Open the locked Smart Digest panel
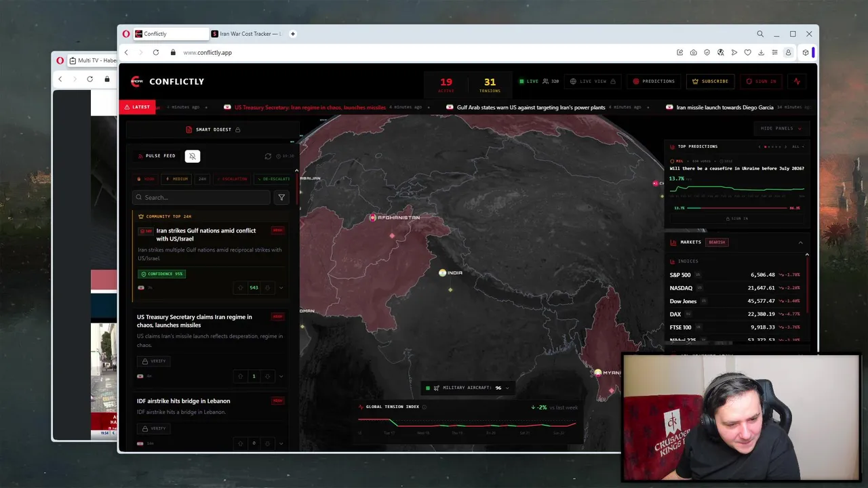 click(x=213, y=129)
